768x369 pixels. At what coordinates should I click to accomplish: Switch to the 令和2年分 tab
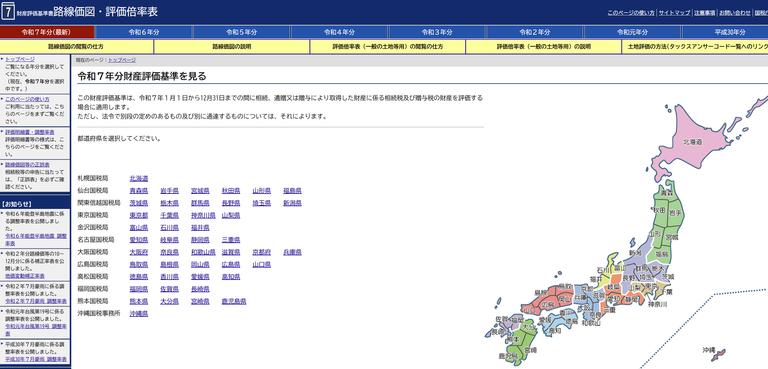(535, 32)
